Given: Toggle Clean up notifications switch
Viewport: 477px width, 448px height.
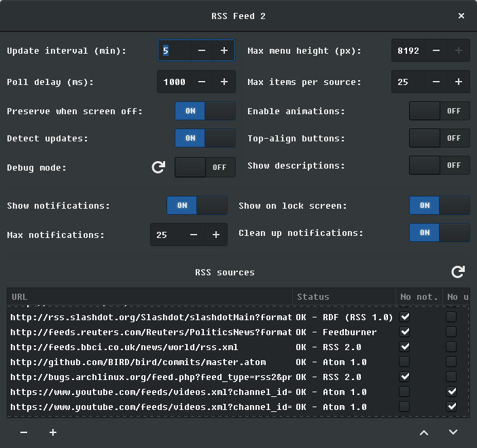Looking at the screenshot, I should [440, 232].
